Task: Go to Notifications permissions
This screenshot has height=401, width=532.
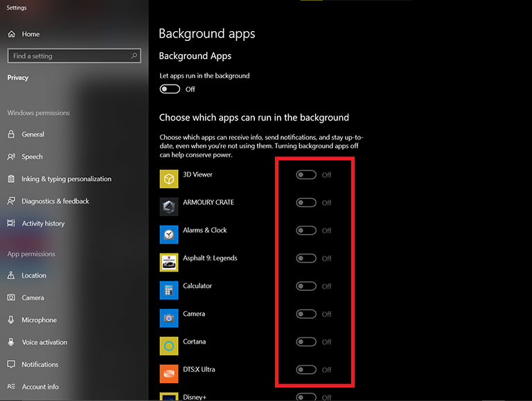Action: point(40,364)
